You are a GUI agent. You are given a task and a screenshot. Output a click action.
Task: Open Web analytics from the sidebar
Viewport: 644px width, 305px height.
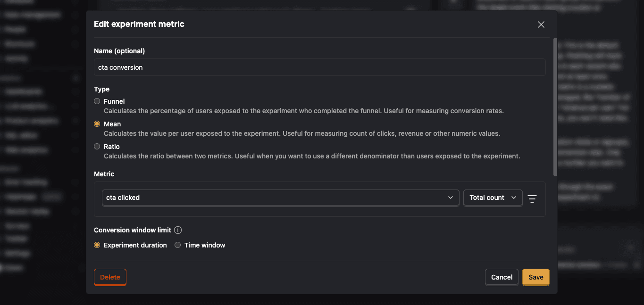point(26,150)
